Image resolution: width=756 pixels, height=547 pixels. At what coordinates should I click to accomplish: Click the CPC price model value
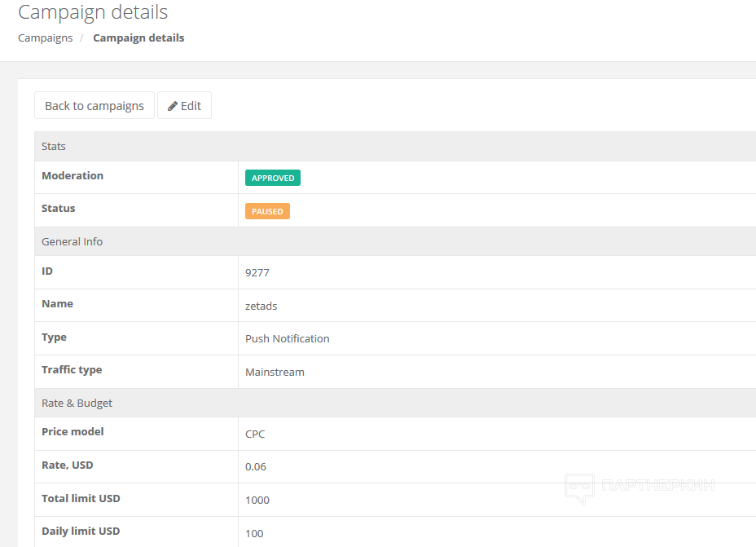pos(255,434)
